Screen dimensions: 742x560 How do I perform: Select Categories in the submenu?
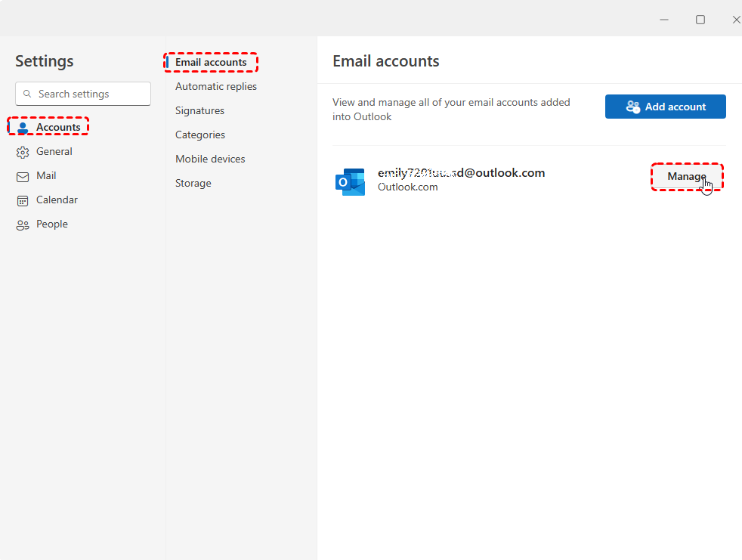(200, 135)
